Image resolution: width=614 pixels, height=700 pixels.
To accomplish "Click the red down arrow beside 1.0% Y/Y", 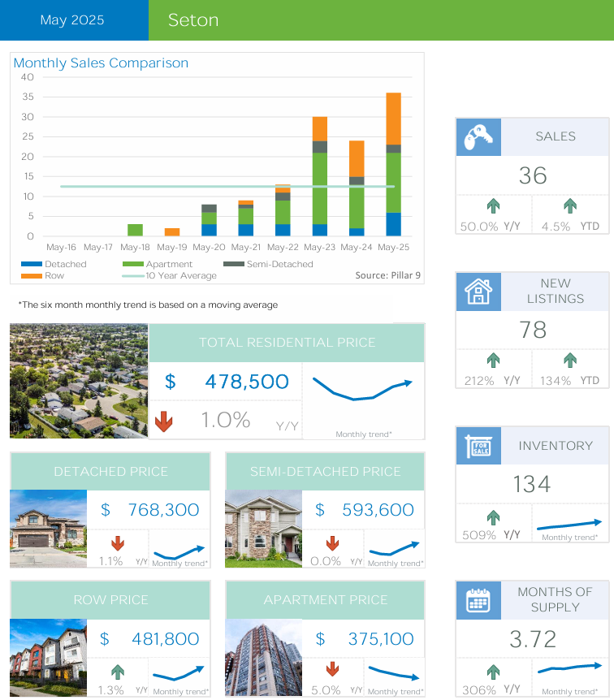I will [x=165, y=421].
